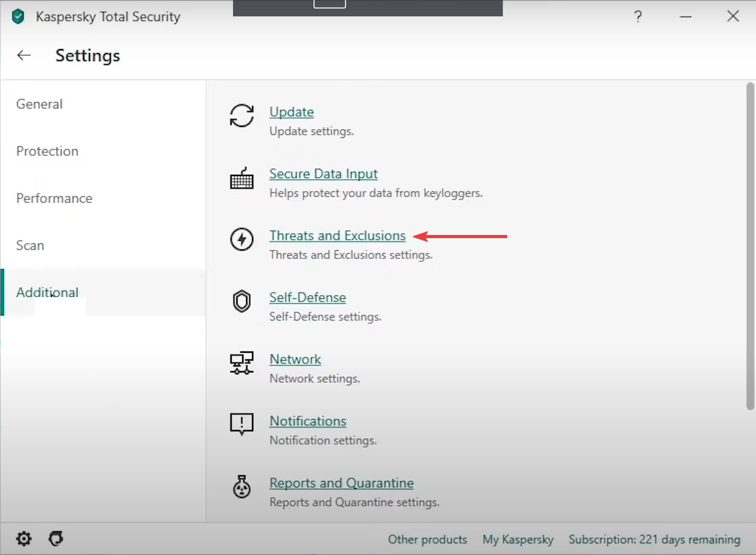Open the Notifications link
This screenshot has height=555, width=756.
pos(308,421)
